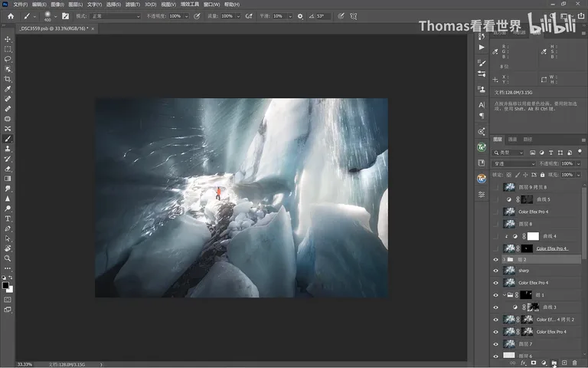
Task: Toggle pressure for opacity icon
Action: (197, 16)
